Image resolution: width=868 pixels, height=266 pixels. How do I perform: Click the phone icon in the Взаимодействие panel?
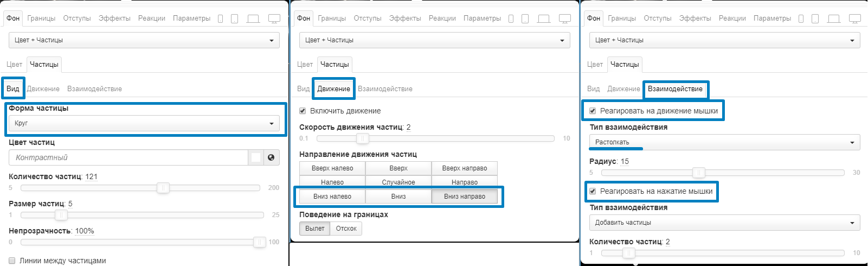801,18
